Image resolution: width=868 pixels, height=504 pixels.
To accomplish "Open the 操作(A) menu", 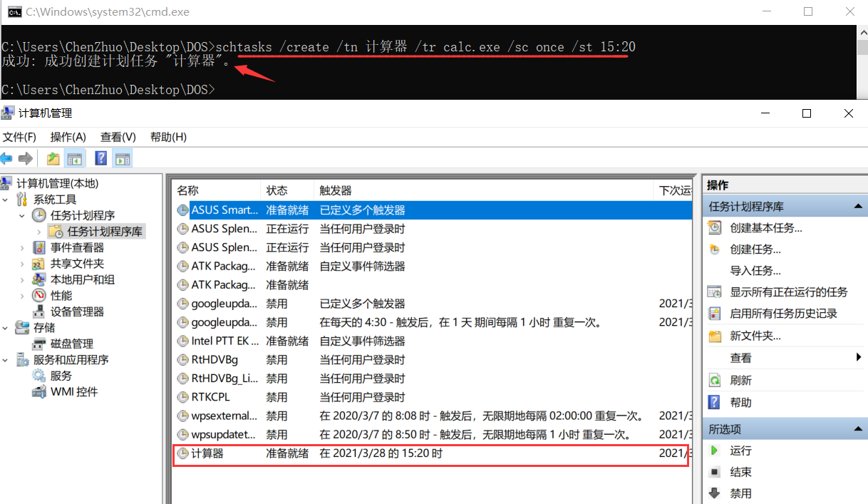I will [x=68, y=137].
